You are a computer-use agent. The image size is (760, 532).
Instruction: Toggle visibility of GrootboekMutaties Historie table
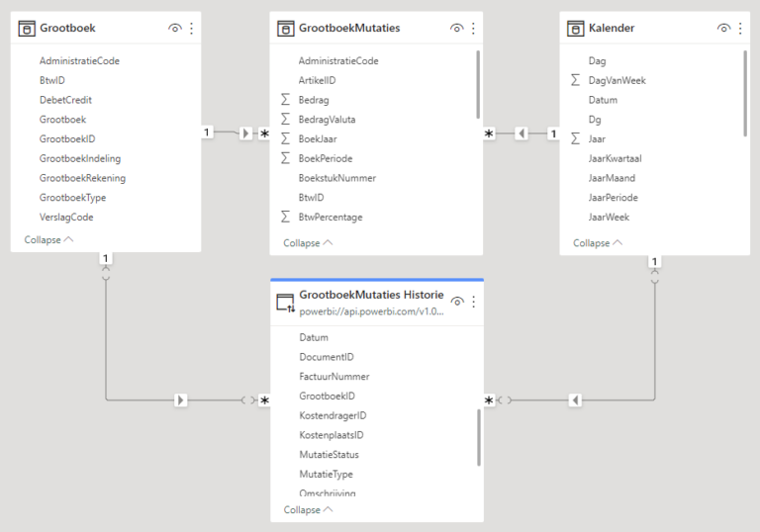tap(456, 302)
